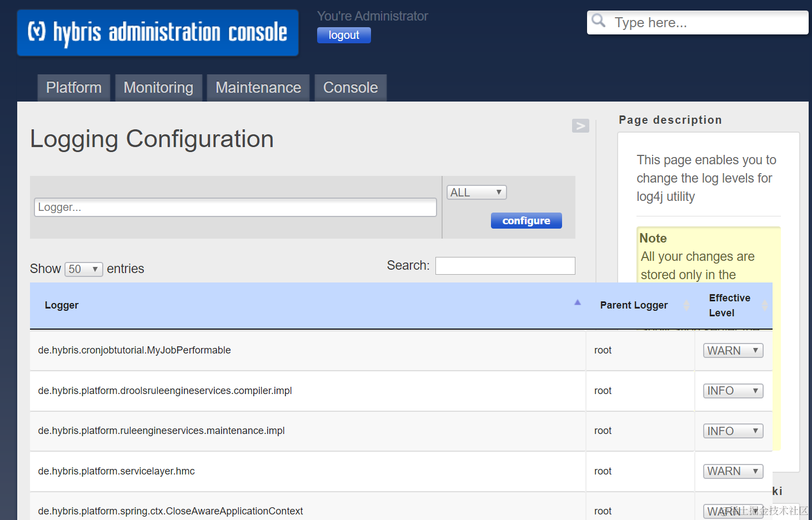Collapse the page description sidebar arrow
Image resolution: width=812 pixels, height=520 pixels.
[x=580, y=126]
